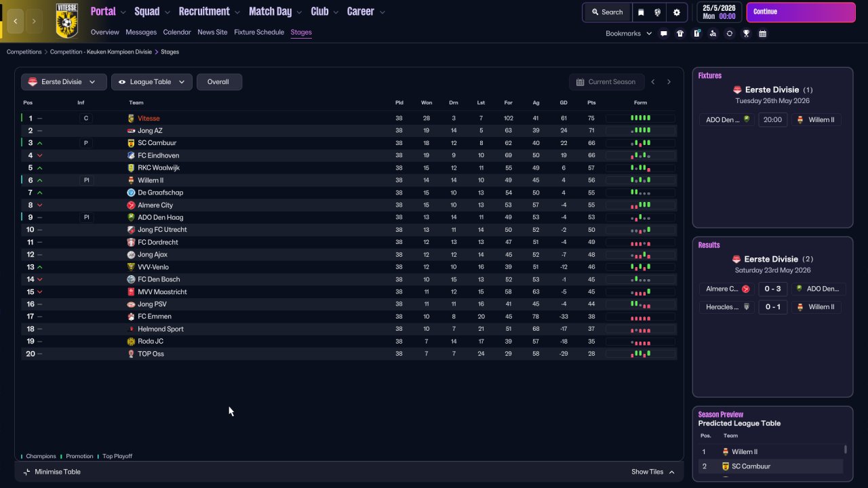Go to previous season with left chevron
Viewport: 868px width, 488px height.
tap(653, 82)
